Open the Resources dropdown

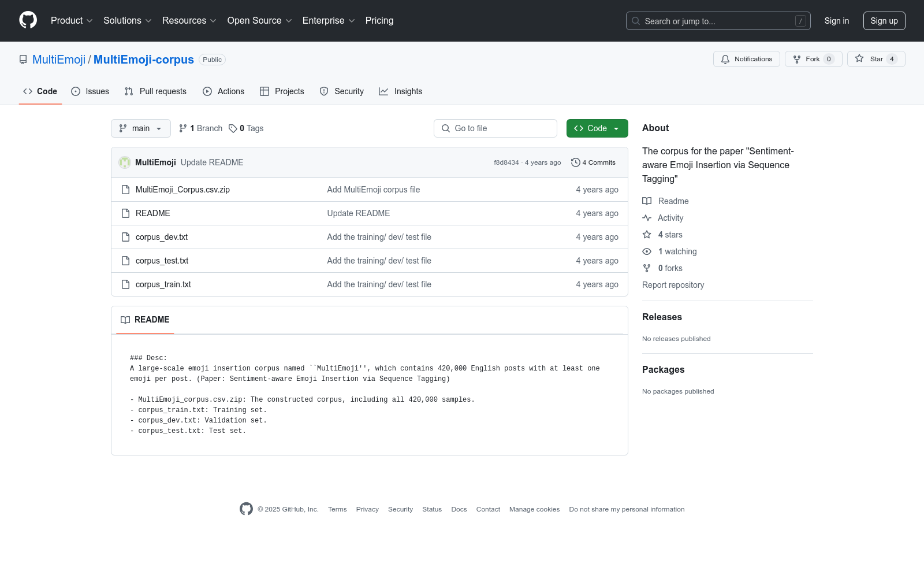coord(189,21)
